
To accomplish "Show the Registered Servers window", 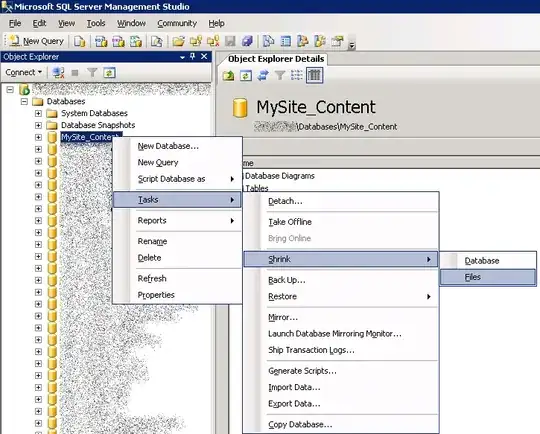I will pyautogui.click(x=269, y=42).
